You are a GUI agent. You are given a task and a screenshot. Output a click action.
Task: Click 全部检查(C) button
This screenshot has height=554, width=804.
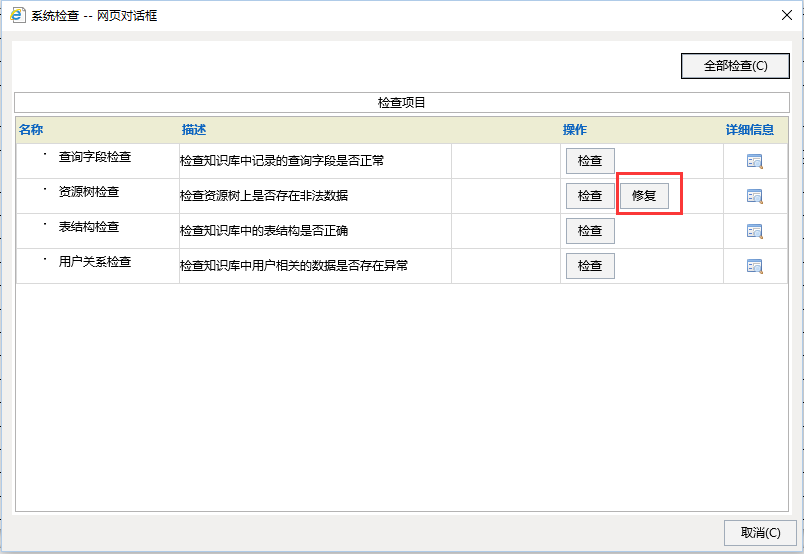[735, 66]
